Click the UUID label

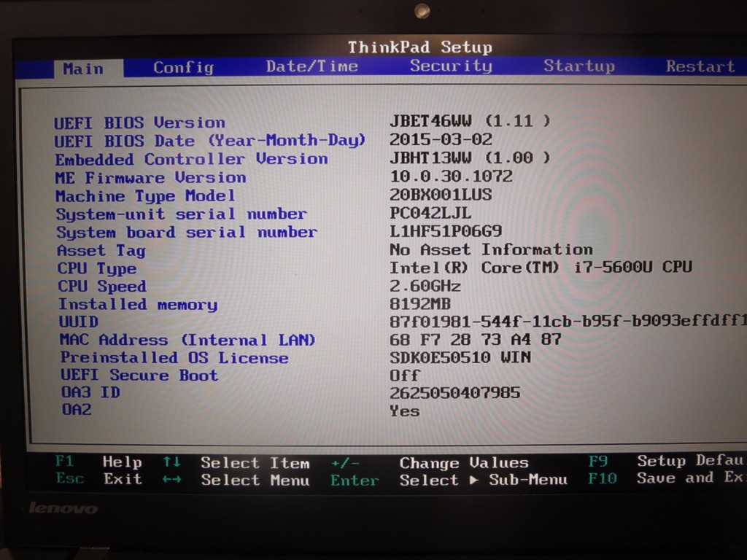[x=79, y=322]
